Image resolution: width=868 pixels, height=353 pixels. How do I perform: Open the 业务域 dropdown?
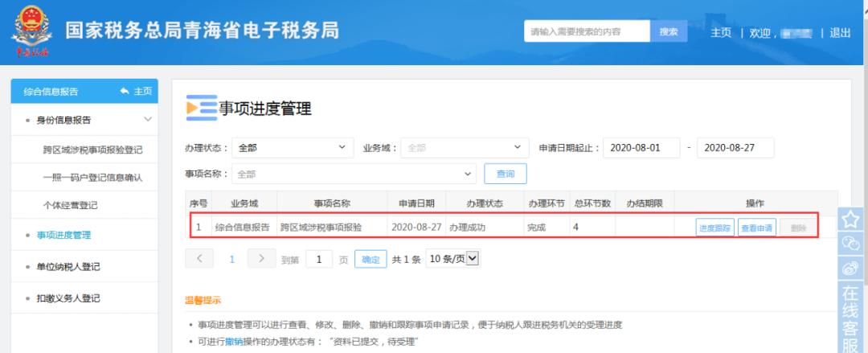(465, 148)
